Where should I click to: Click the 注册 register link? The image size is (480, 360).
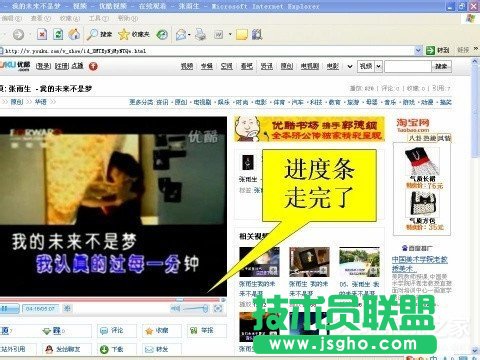pyautogui.click(x=62, y=66)
